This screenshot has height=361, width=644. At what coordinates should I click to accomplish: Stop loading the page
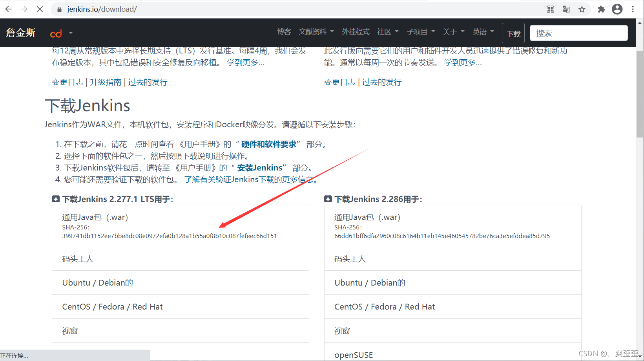coord(40,9)
